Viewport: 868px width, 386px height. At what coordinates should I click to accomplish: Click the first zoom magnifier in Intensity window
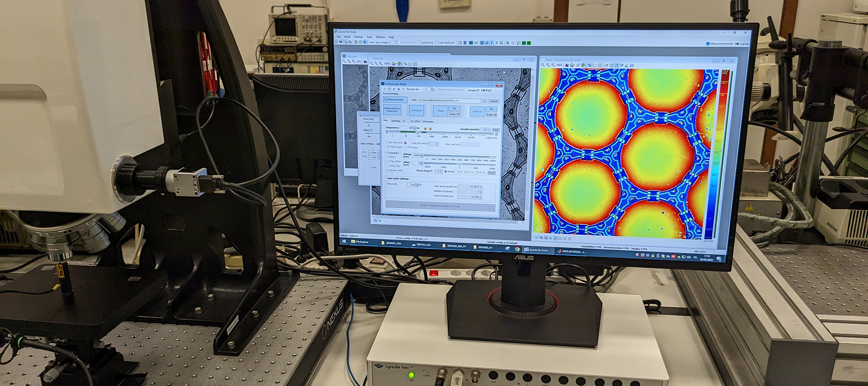coord(372,64)
